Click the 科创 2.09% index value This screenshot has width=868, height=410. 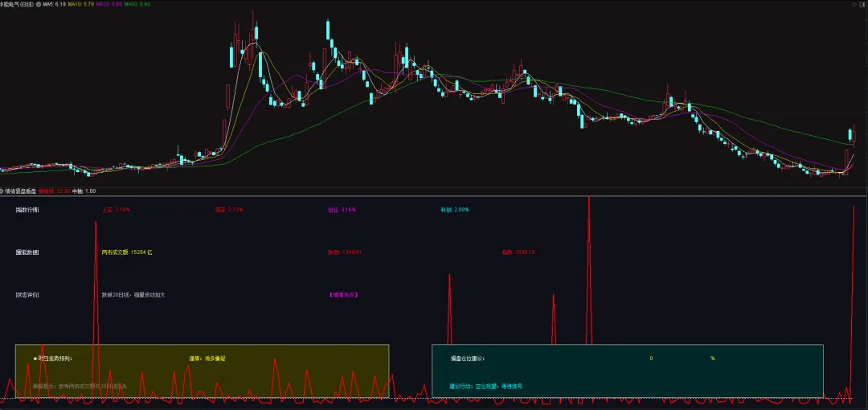(x=455, y=210)
